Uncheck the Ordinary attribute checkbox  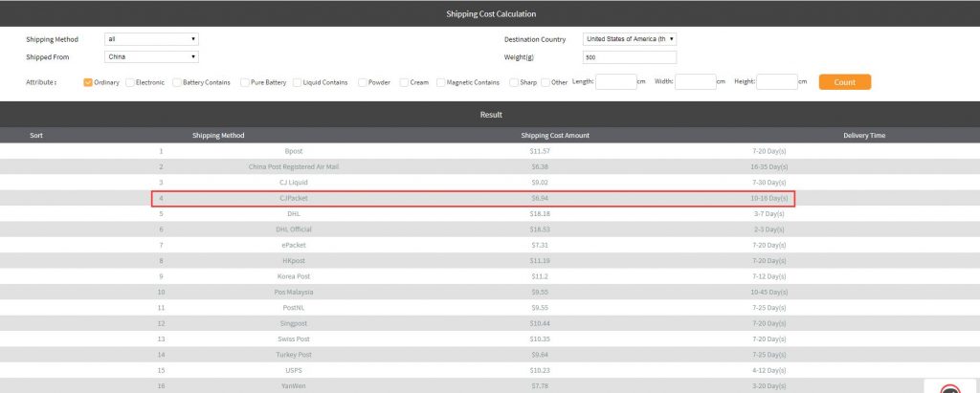(x=88, y=82)
